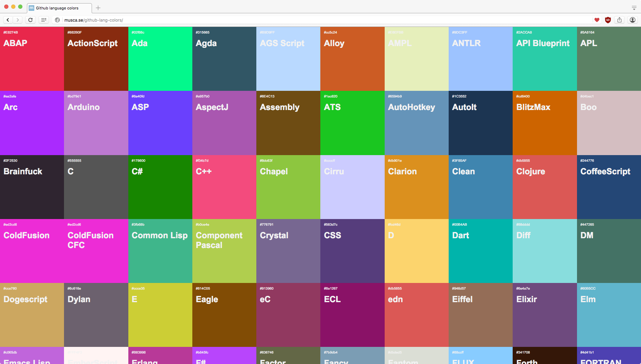Screen dimensions: 641x364
Task: Select the Clean blue tile
Action: click(x=480, y=187)
